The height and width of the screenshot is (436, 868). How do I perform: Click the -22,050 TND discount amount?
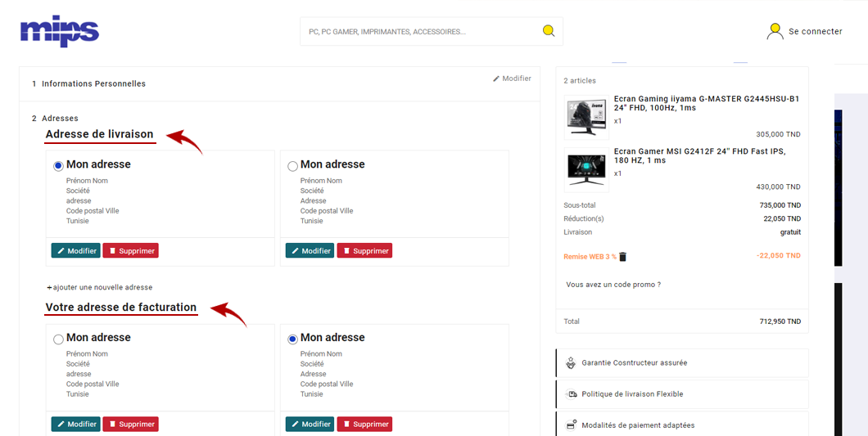778,255
